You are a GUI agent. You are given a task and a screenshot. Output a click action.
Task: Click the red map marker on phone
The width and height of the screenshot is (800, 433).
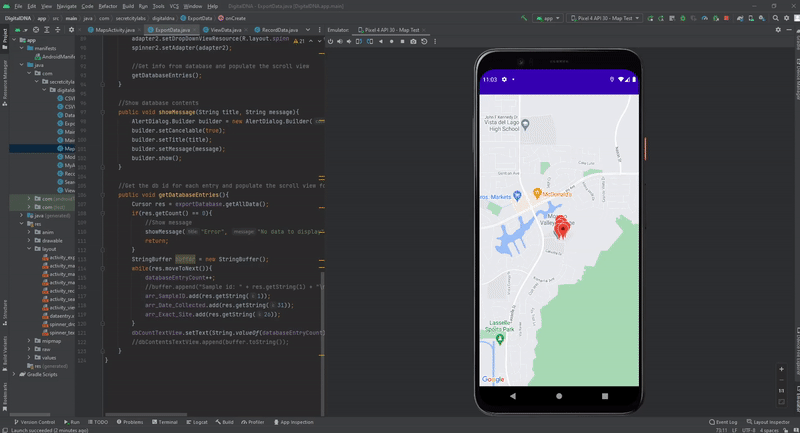point(562,228)
